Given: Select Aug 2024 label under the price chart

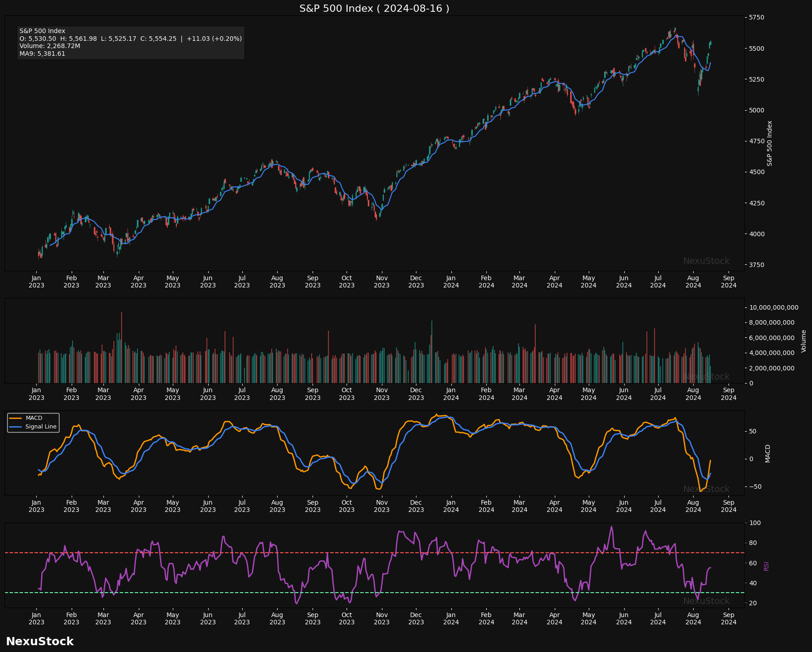Looking at the screenshot, I should coord(693,282).
